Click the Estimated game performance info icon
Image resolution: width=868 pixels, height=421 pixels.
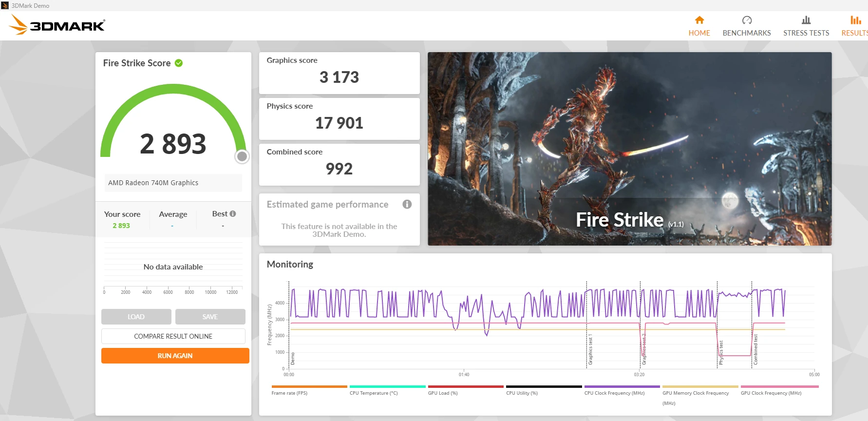tap(407, 204)
